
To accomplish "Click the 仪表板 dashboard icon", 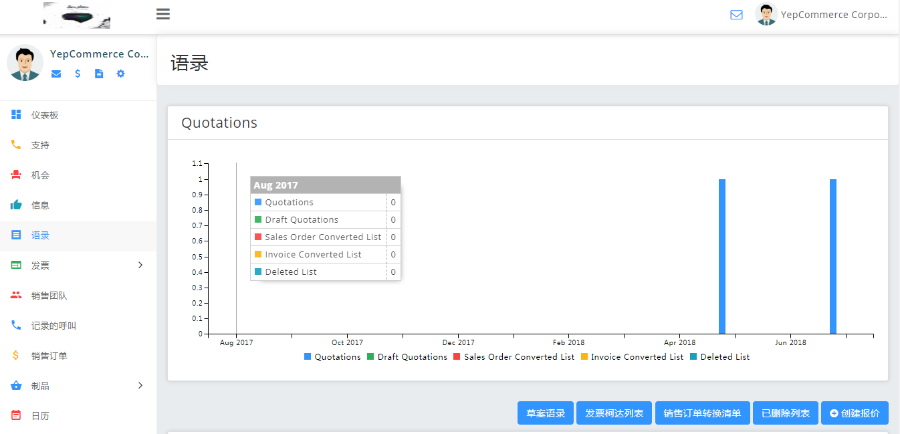I will [x=16, y=115].
